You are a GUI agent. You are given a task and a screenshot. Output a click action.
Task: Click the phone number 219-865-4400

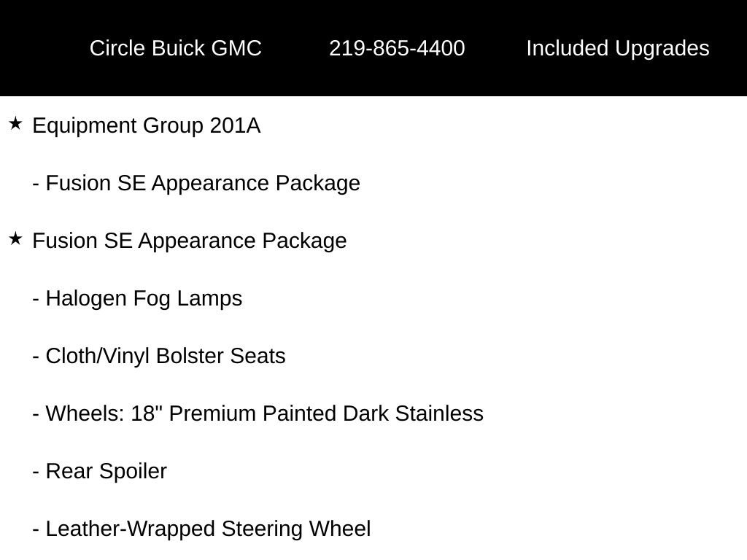coord(397,48)
